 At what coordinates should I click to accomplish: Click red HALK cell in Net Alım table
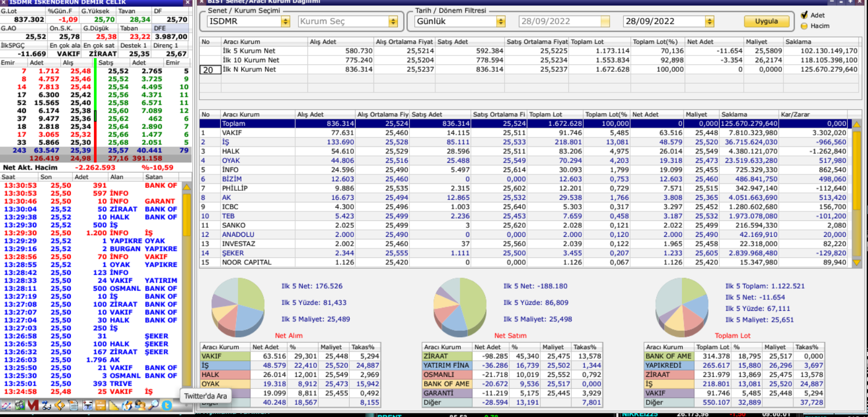(x=225, y=375)
